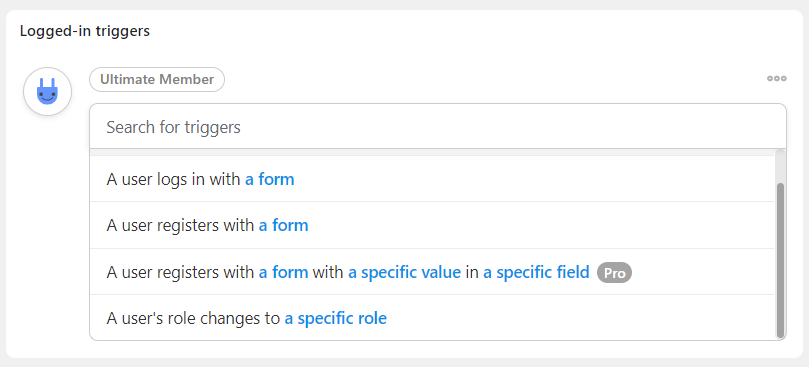The image size is (809, 367).
Task: Select the "A user's role changes to a specific role" trigger
Action: point(432,318)
